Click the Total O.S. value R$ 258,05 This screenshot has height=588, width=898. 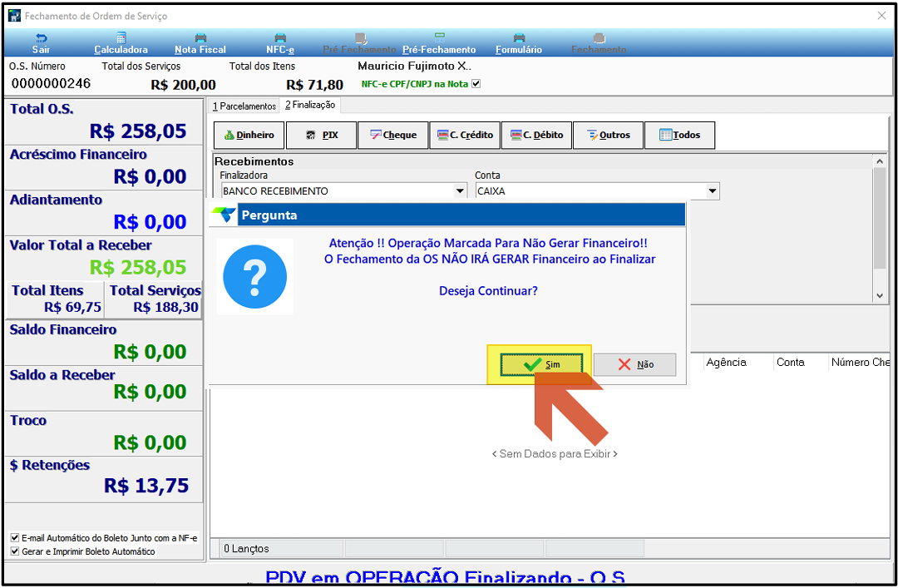pyautogui.click(x=138, y=131)
